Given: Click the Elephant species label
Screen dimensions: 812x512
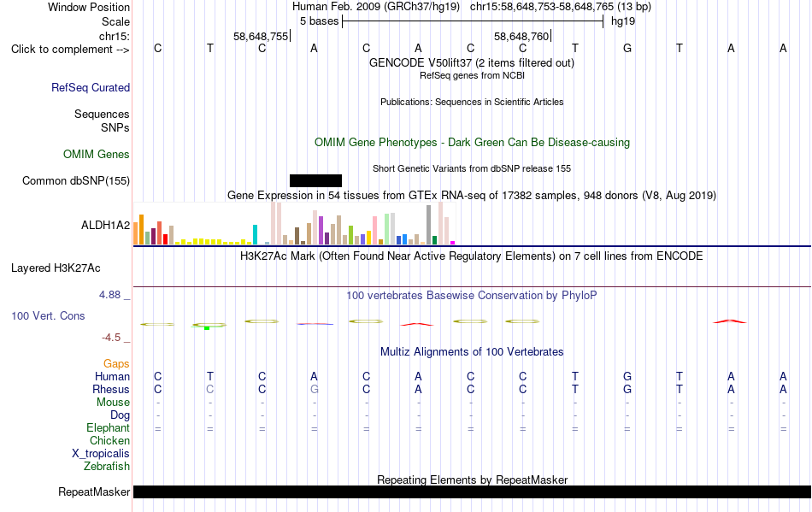Looking at the screenshot, I should (108, 428).
